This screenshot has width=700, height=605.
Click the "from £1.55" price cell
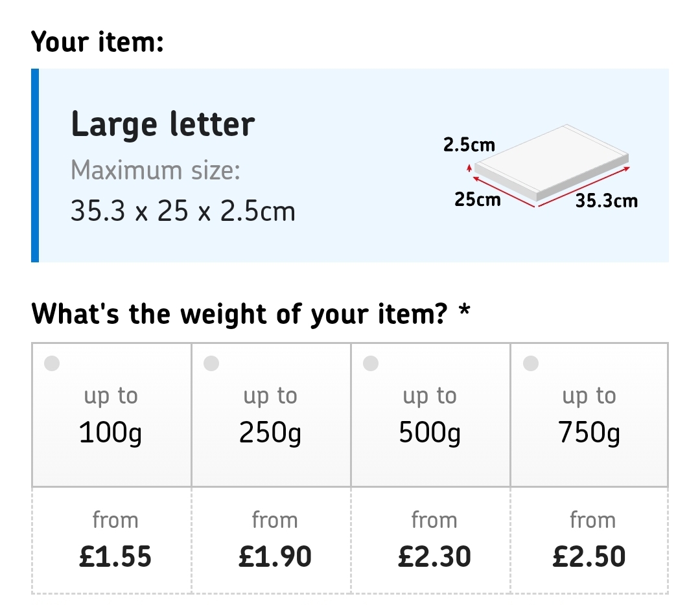click(x=115, y=541)
